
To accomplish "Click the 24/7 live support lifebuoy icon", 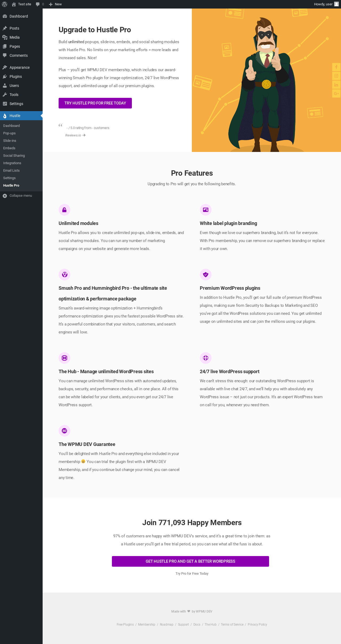I will (206, 358).
